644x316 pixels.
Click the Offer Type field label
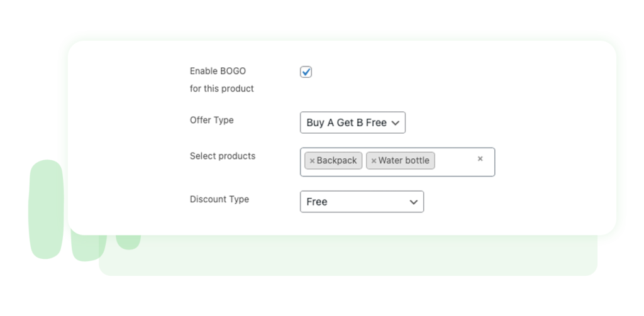211,120
